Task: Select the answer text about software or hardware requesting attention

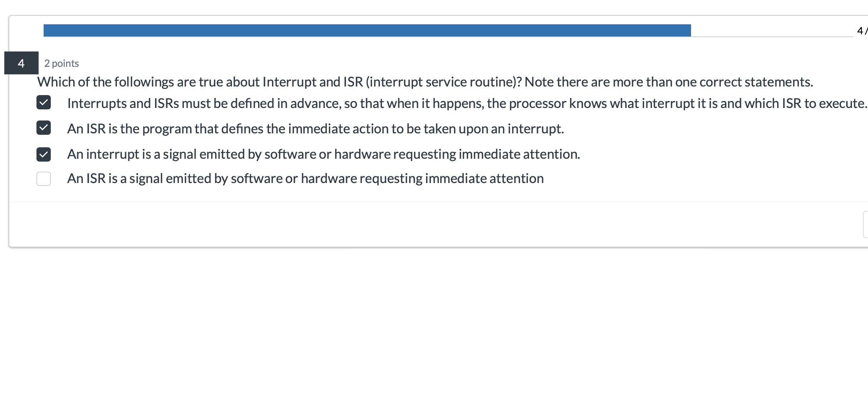Action: (x=324, y=154)
